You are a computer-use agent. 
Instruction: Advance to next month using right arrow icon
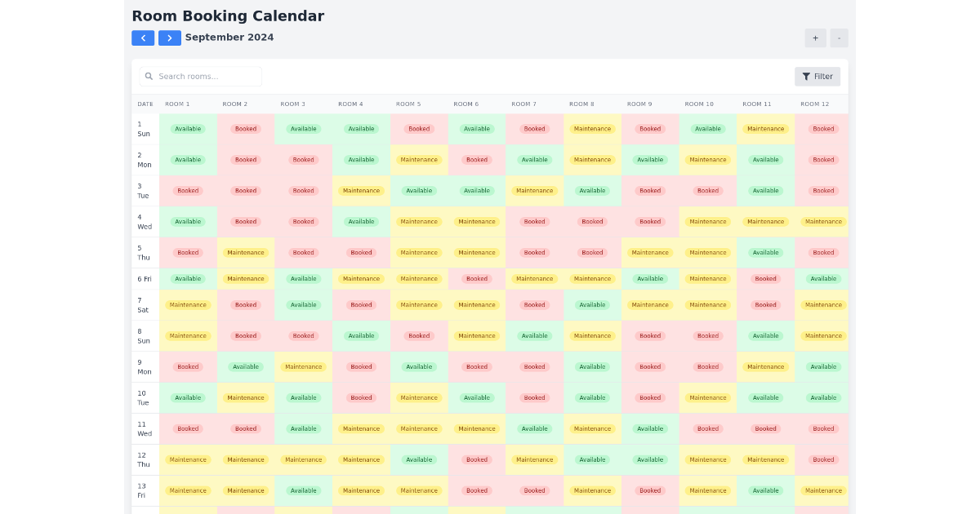coord(169,38)
